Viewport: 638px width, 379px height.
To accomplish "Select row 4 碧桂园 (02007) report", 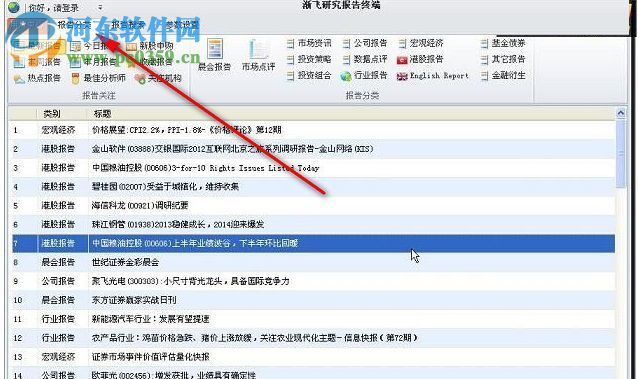I will (313, 186).
